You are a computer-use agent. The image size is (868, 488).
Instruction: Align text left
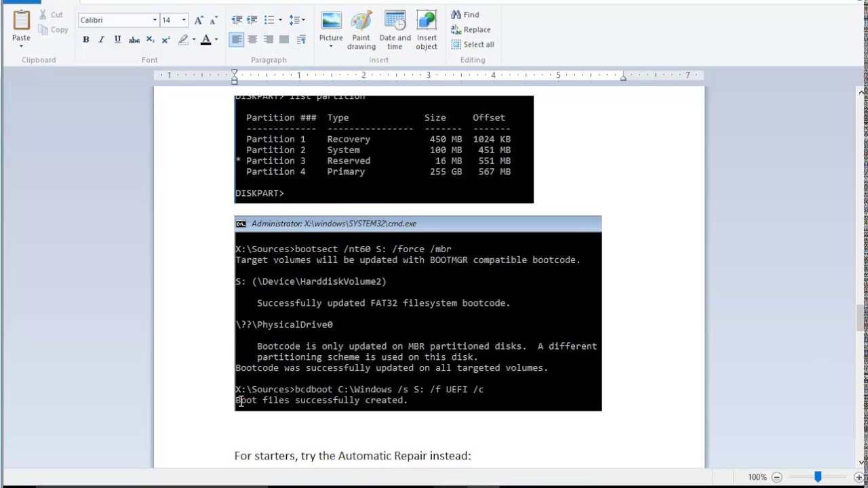237,40
